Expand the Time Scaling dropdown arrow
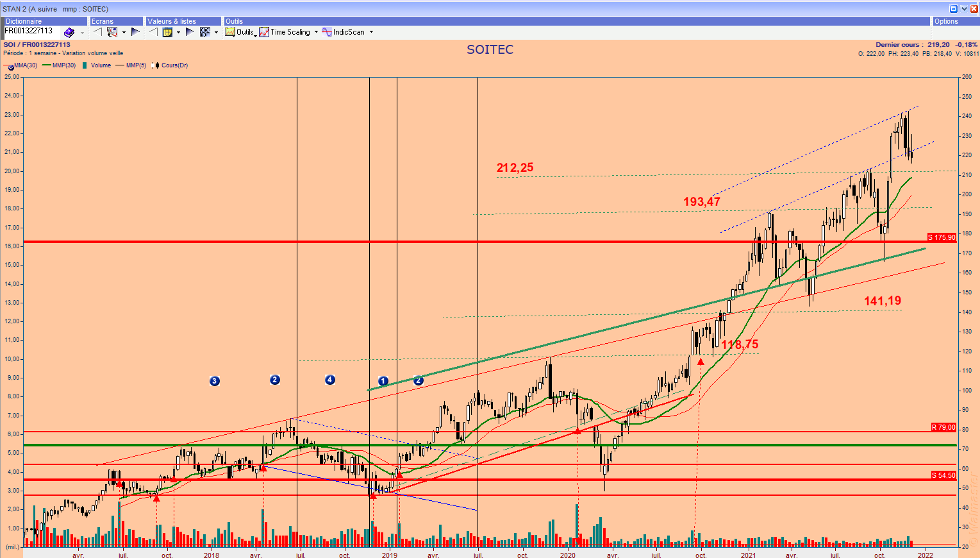The image size is (980, 558). (x=316, y=32)
